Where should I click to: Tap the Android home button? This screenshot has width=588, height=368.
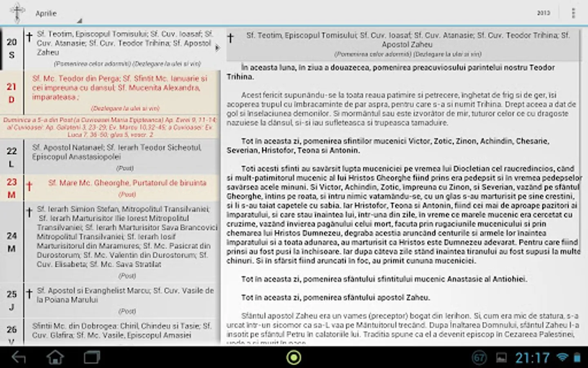[55, 357]
